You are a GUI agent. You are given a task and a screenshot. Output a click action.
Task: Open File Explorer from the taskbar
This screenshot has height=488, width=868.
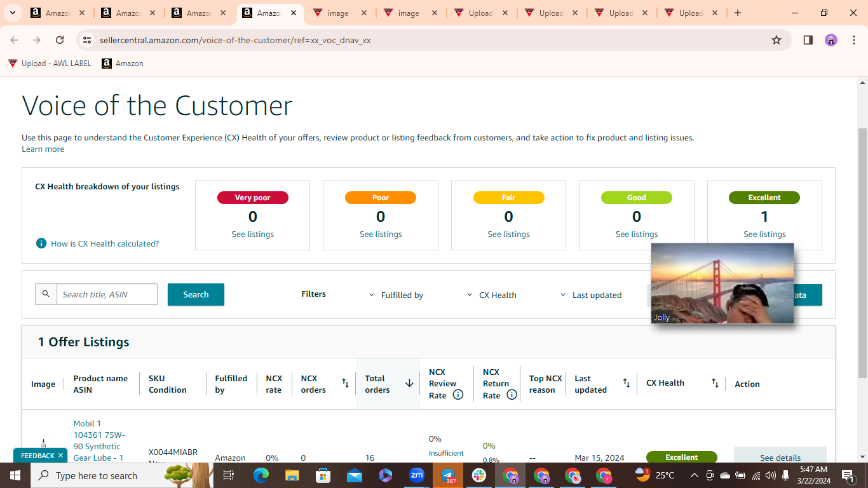(292, 475)
